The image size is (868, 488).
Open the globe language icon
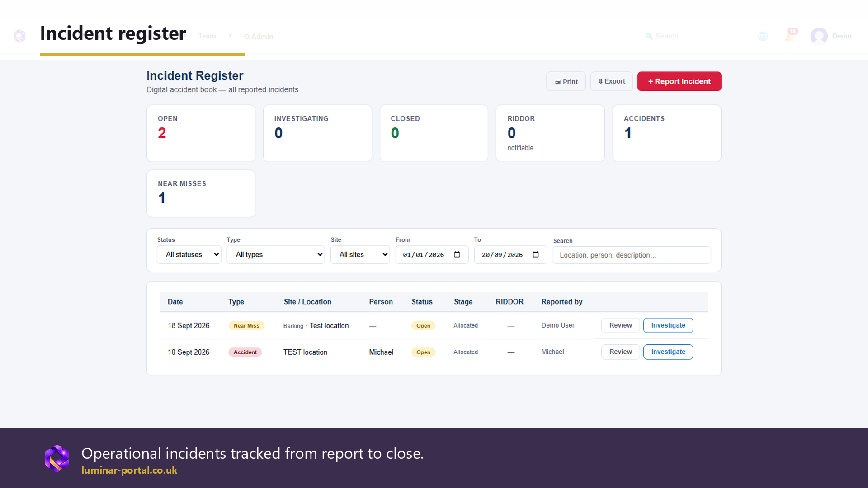click(x=763, y=36)
